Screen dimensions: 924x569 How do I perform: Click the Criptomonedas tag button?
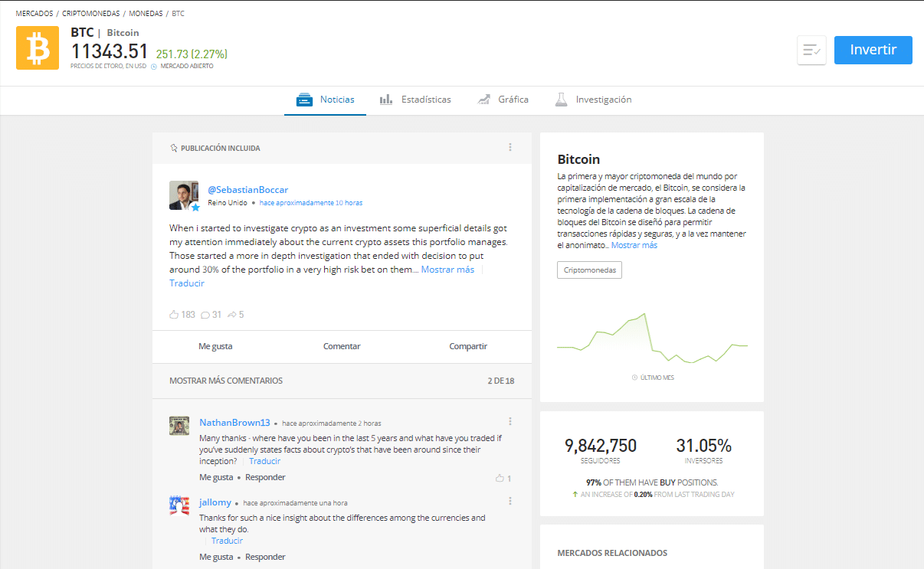(589, 270)
